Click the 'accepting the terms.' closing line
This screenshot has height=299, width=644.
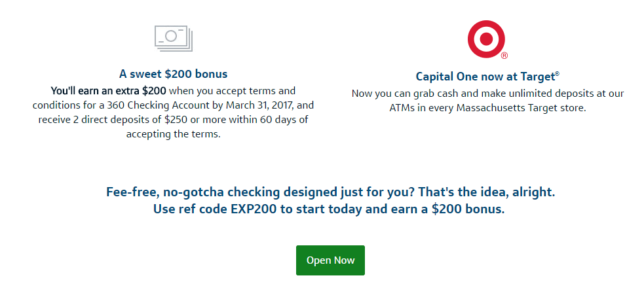click(x=174, y=134)
